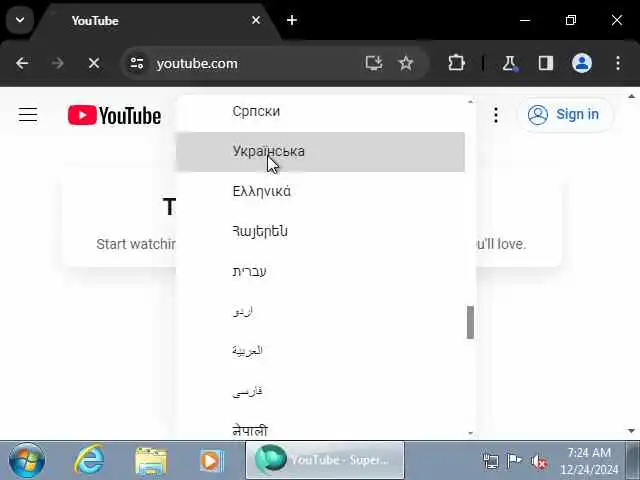Stop loading the page

click(94, 63)
